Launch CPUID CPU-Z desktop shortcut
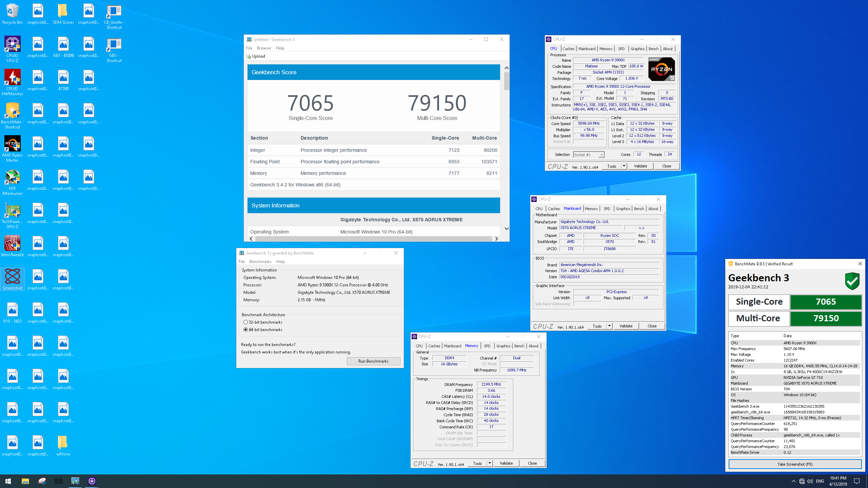The width and height of the screenshot is (868, 488). (13, 49)
